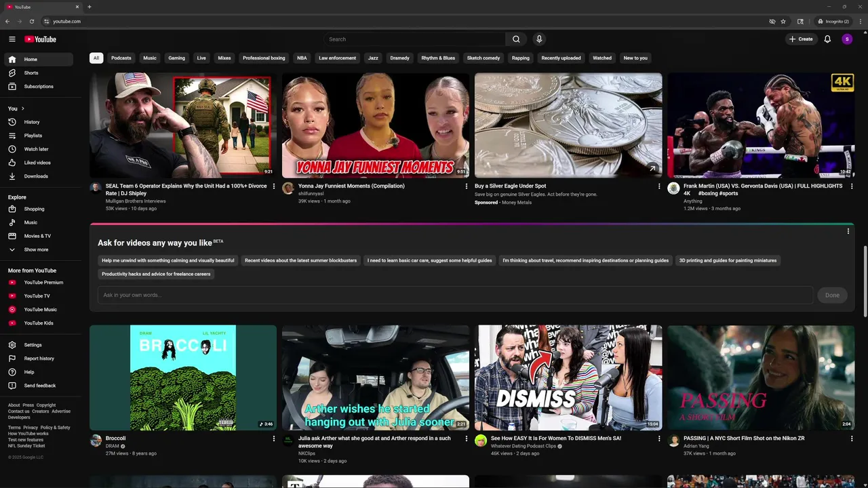
Task: Open options for Ask for videos panel
Action: pos(848,232)
